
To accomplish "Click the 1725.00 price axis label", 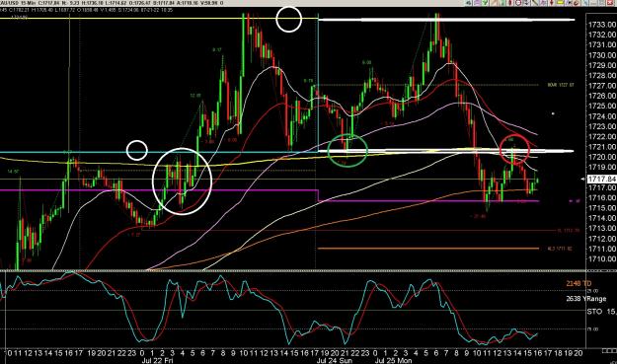I will click(601, 107).
